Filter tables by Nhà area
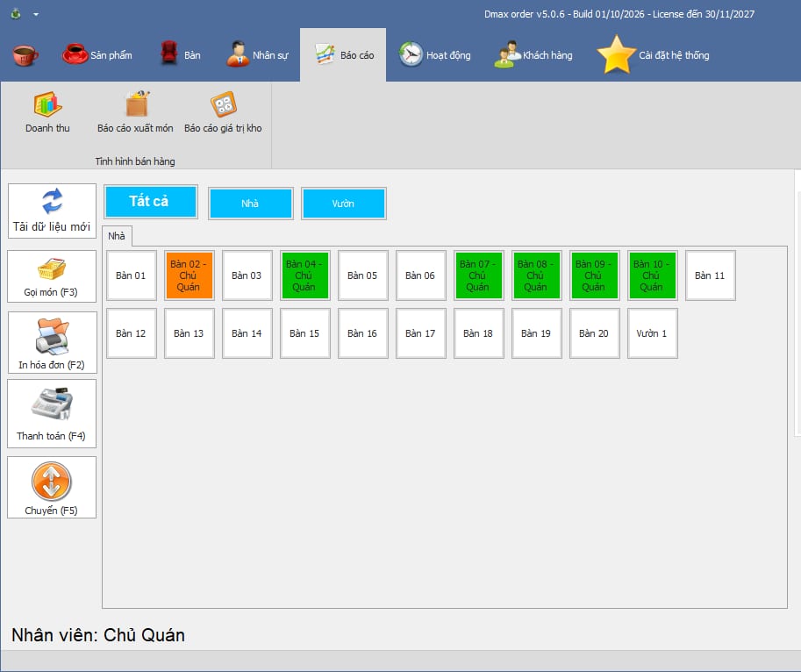Image resolution: width=801 pixels, height=672 pixels. point(250,204)
